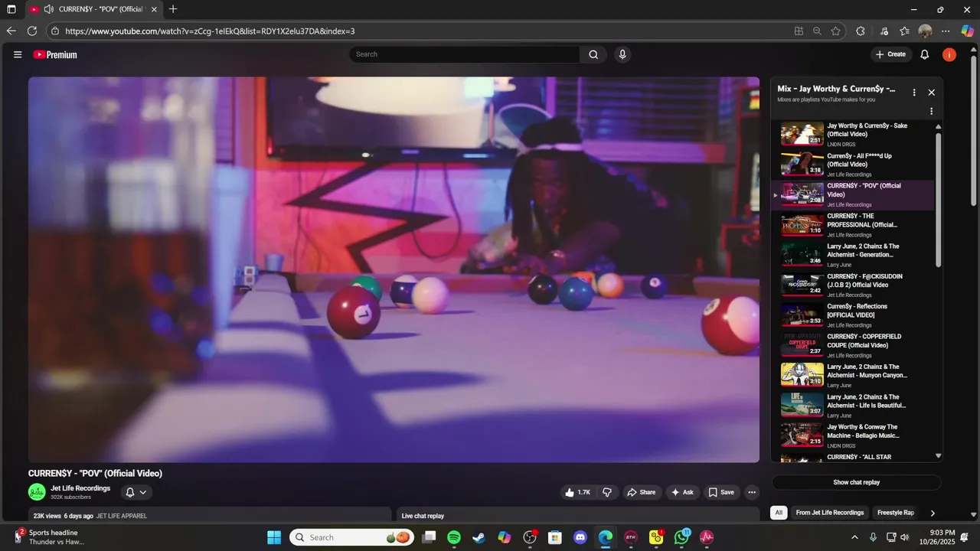Play CURREN$Y - F@CKISUDOIN video
The image size is (980, 551).
[854, 285]
